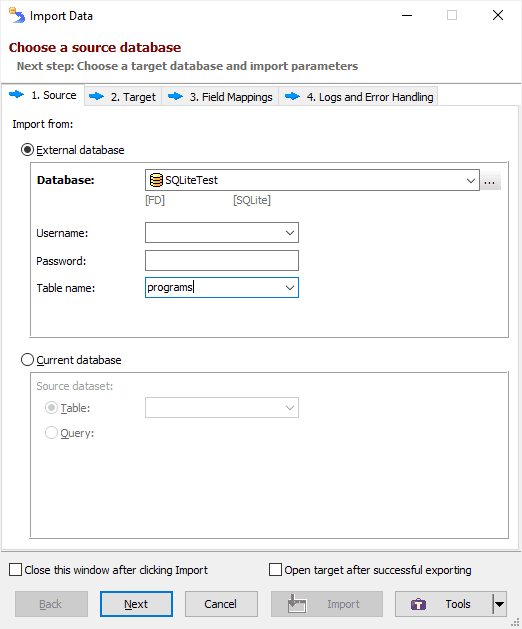Expand the Tools button dropdown arrow
This screenshot has width=522, height=629.
pos(500,604)
